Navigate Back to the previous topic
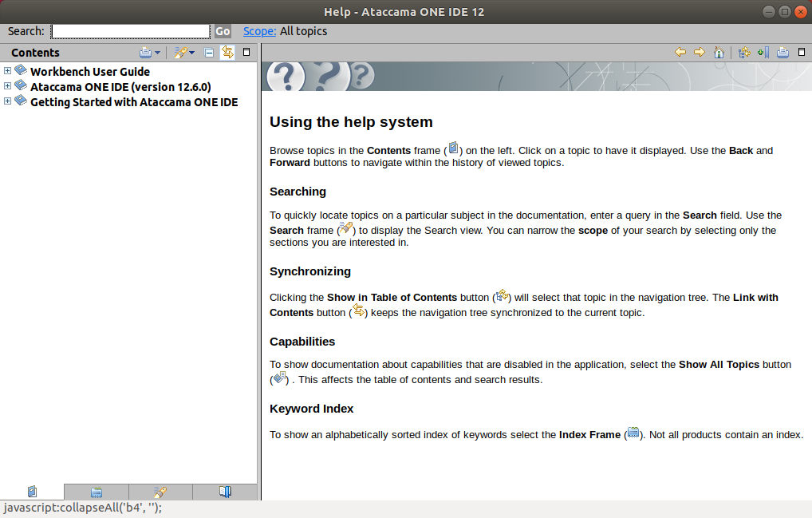 pyautogui.click(x=680, y=52)
